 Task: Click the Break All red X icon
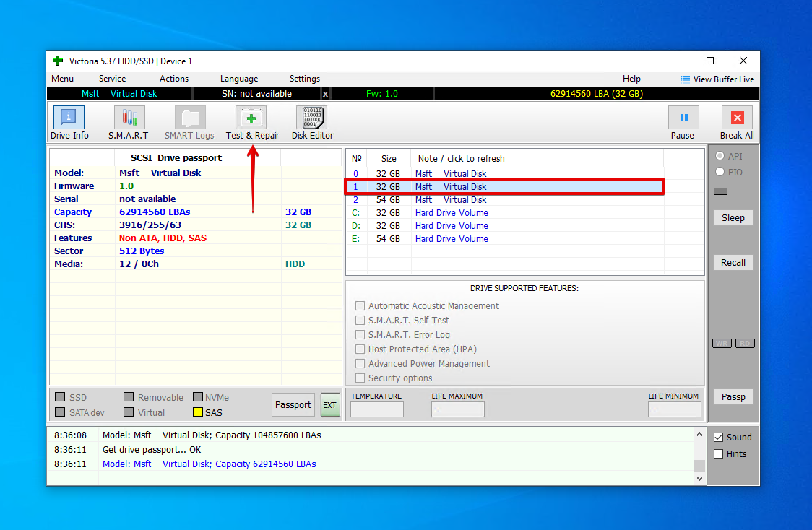coord(738,118)
